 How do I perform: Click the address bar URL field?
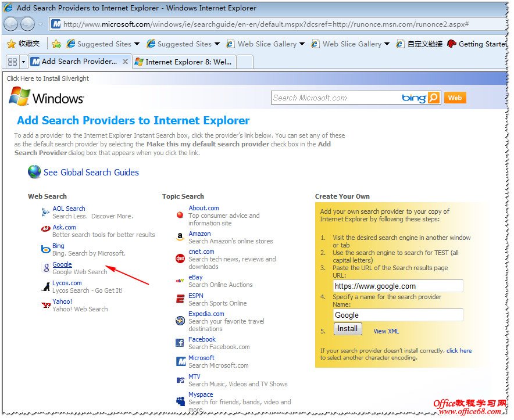(279, 24)
